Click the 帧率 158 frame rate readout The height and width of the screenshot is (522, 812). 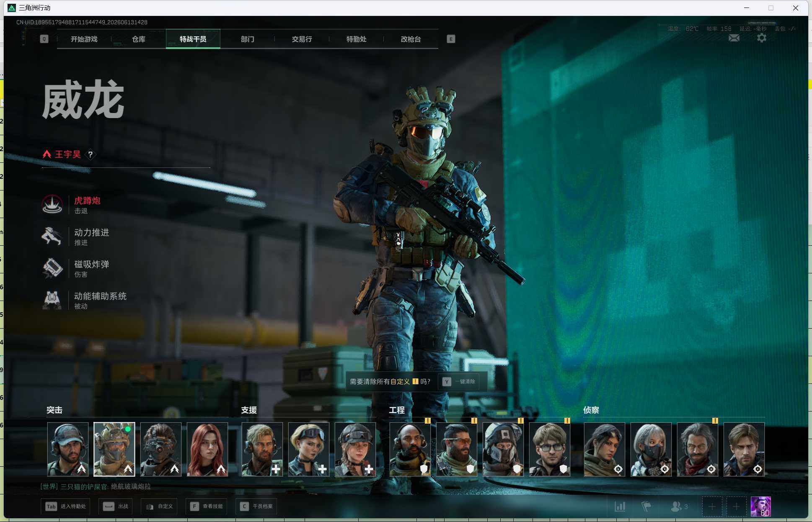[719, 29]
